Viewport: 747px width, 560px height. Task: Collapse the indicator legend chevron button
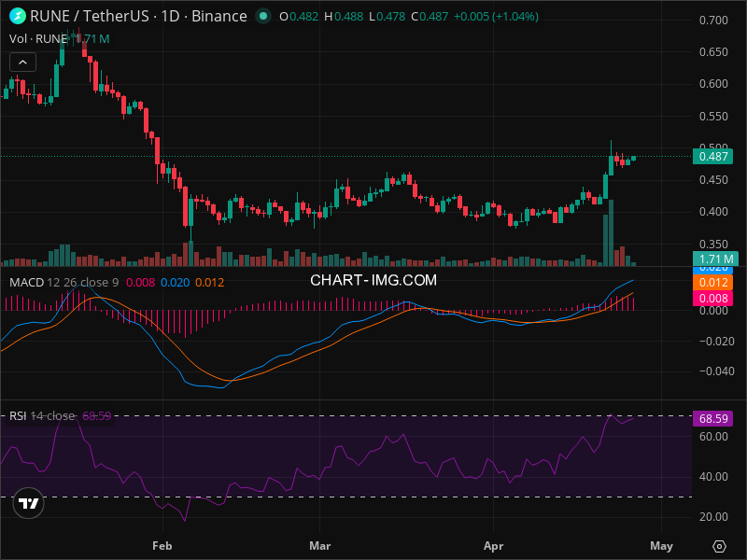point(22,63)
